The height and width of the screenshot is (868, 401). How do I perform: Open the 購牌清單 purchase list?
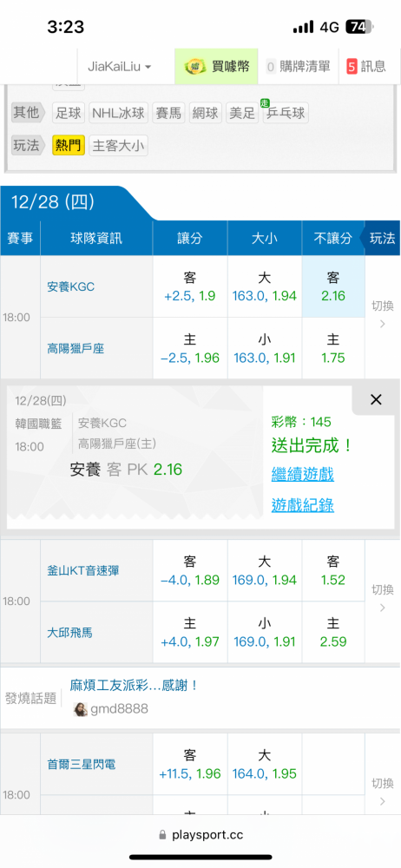coord(298,67)
